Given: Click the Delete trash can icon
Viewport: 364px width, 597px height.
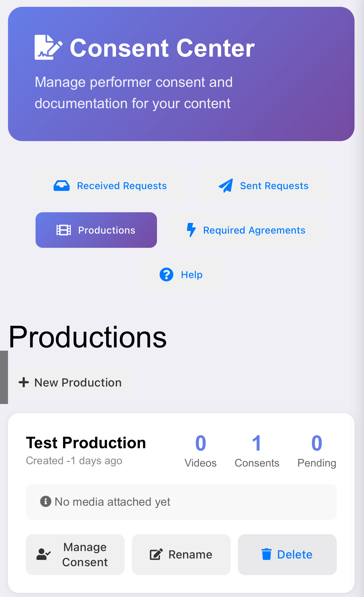Looking at the screenshot, I should pos(267,554).
